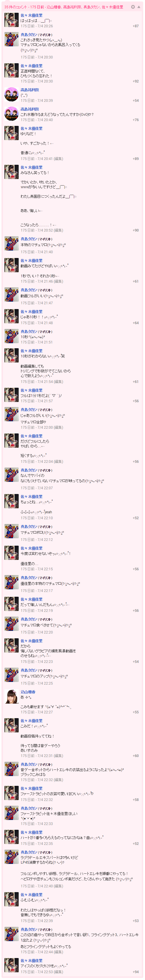
Task: Open 佐々木優佳里 name link on 20:26 comment
Action: click(x=31, y=16)
